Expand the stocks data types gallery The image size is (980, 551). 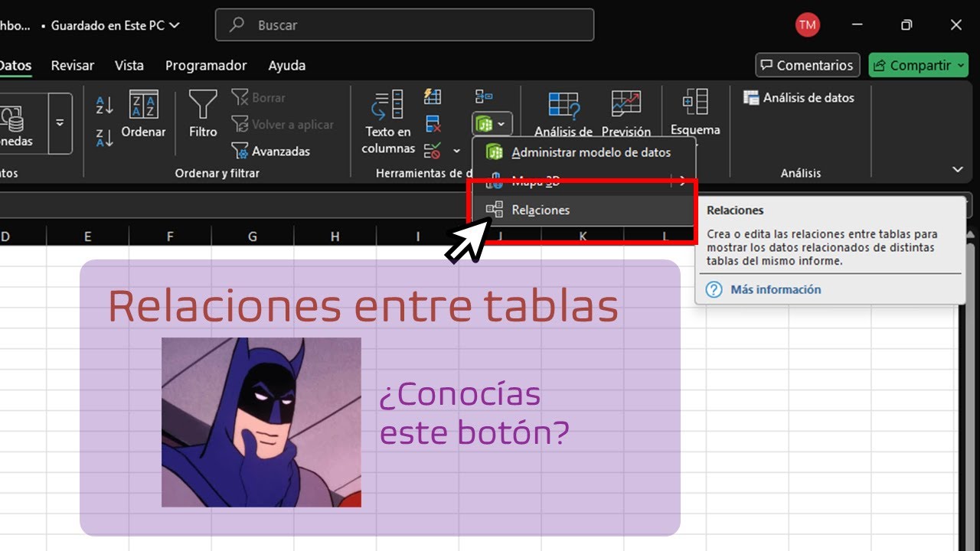pos(60,123)
